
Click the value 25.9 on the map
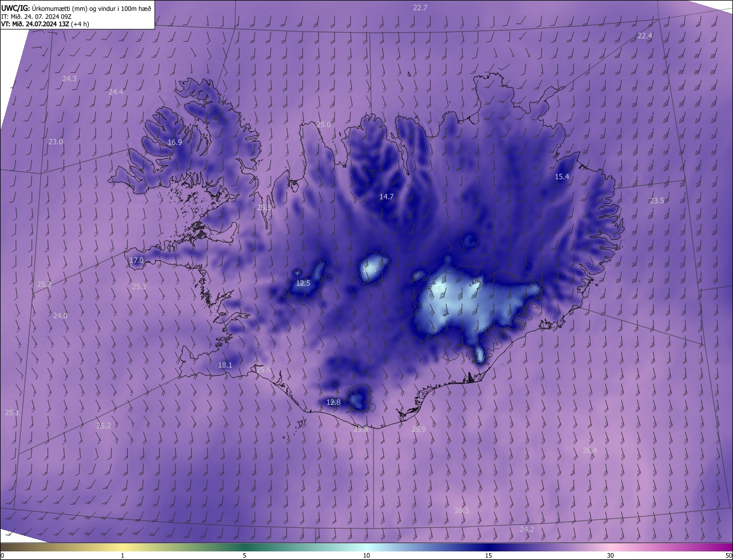(x=419, y=429)
